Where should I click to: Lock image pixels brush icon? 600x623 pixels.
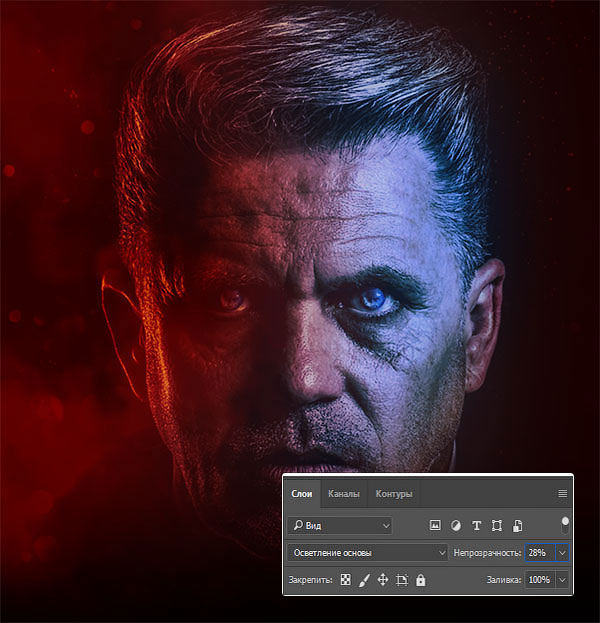coord(364,580)
